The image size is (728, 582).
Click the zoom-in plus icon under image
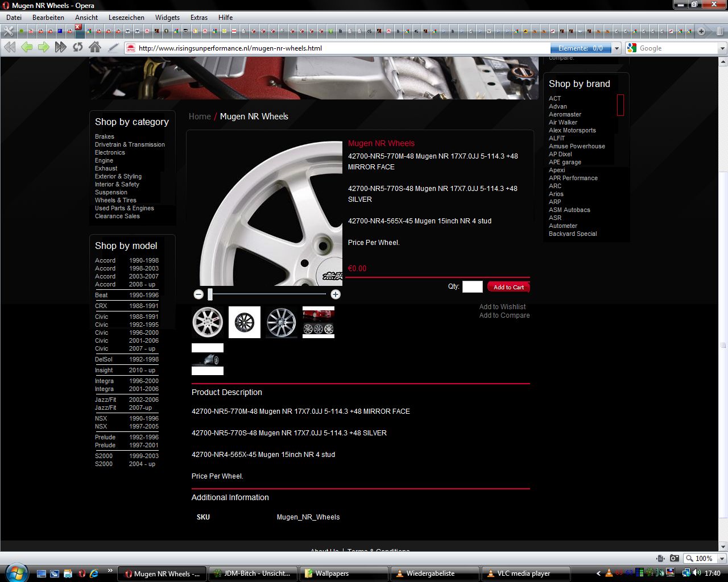(x=336, y=294)
